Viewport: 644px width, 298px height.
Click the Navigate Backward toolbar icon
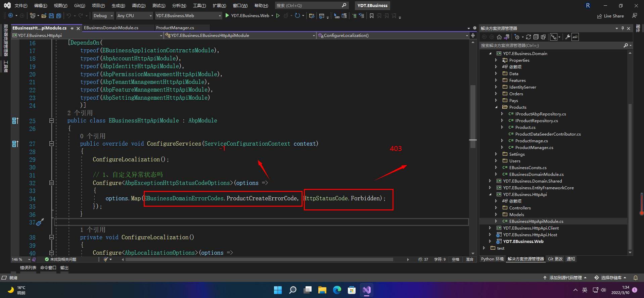pyautogui.click(x=10, y=15)
